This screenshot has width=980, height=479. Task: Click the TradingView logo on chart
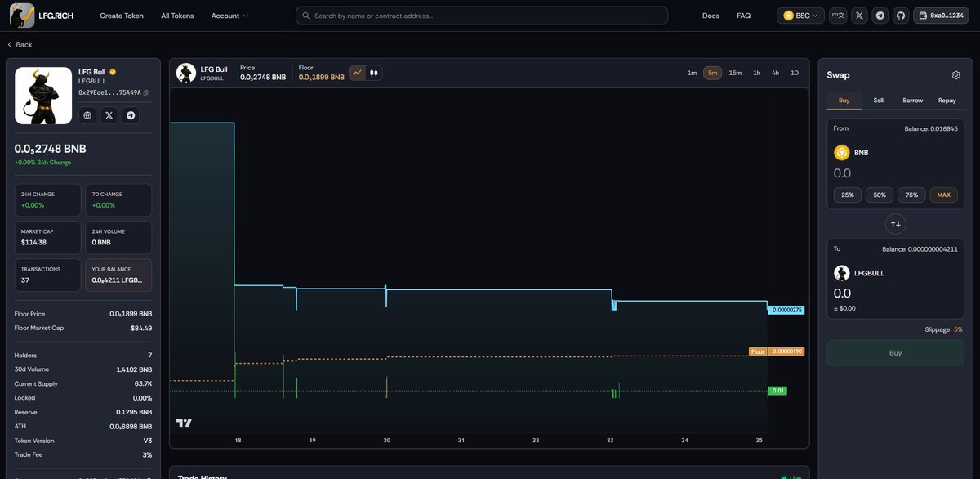tap(185, 423)
